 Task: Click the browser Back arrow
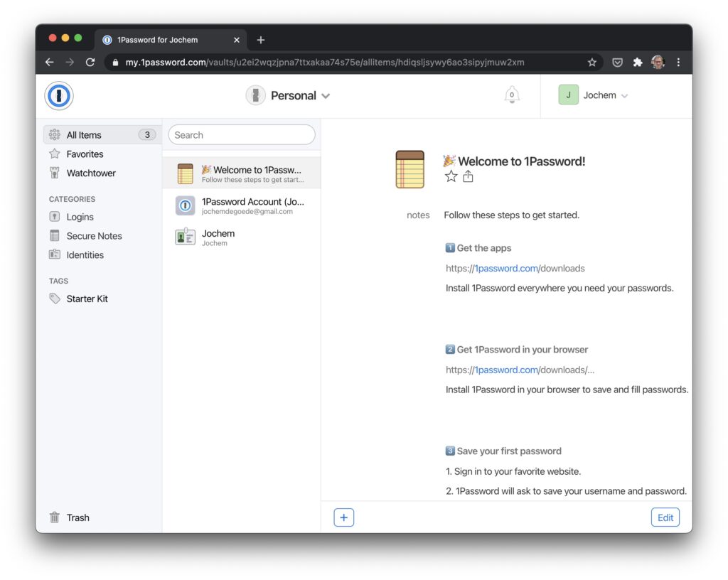click(x=50, y=62)
